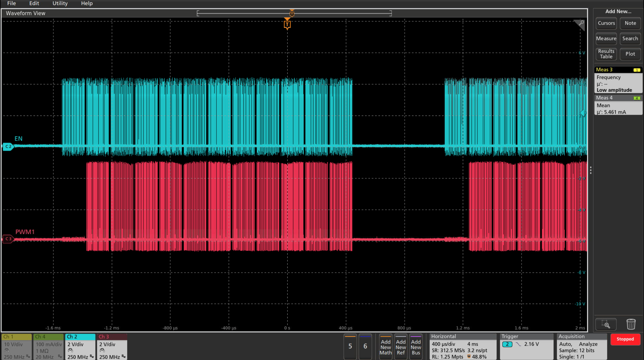
Task: Open the Acquisition settings badge
Action: [x=582, y=346]
